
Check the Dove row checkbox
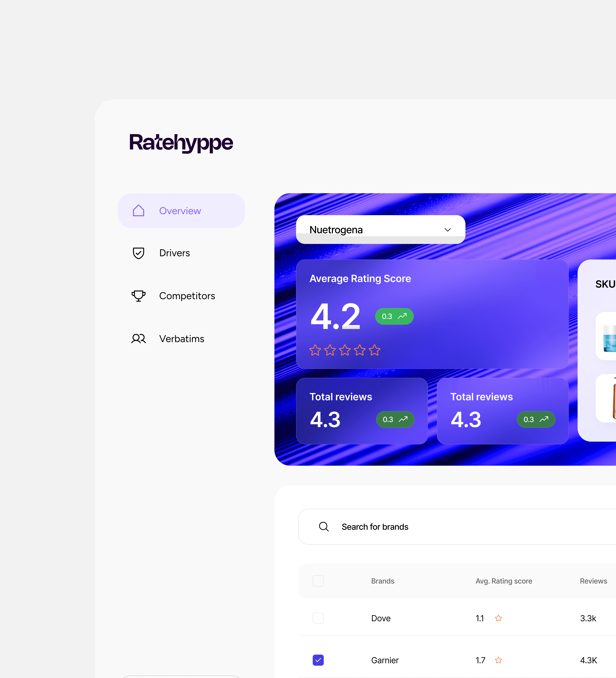(x=318, y=618)
